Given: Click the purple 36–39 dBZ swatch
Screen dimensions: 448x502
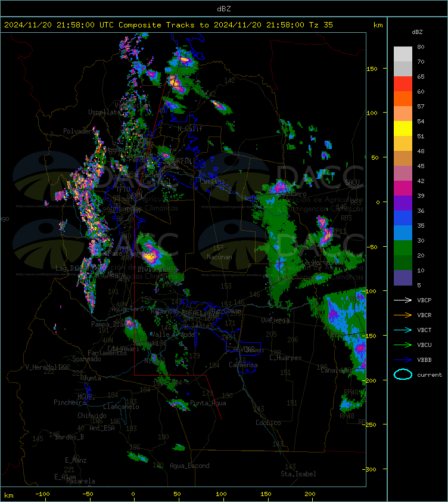Looking at the screenshot, I should pyautogui.click(x=403, y=203).
